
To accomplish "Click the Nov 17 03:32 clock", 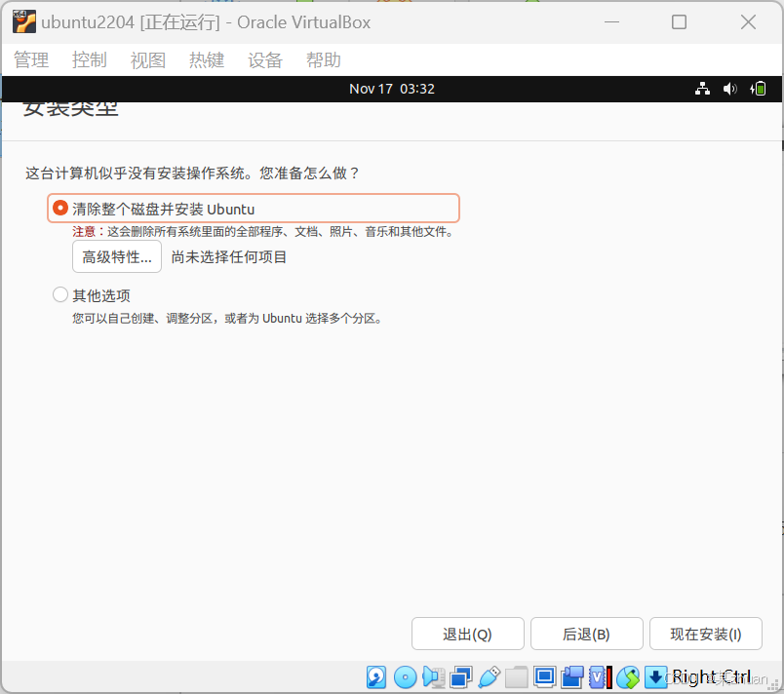I will (x=391, y=89).
